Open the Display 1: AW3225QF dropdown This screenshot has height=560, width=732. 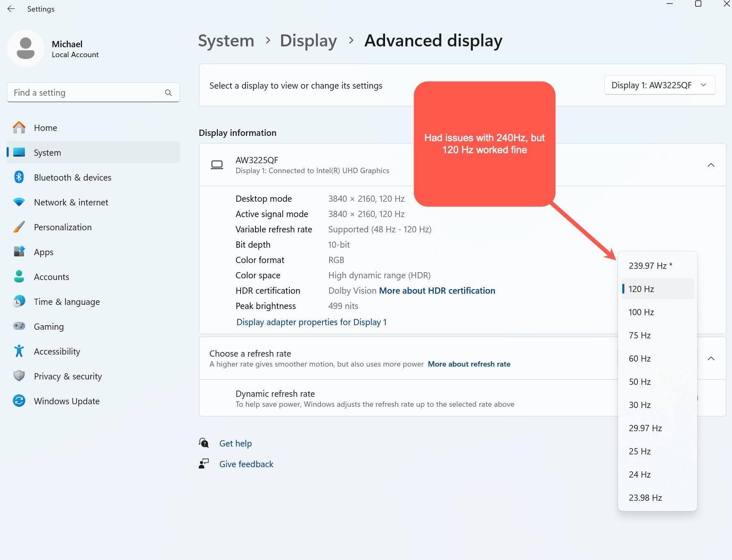coord(659,85)
